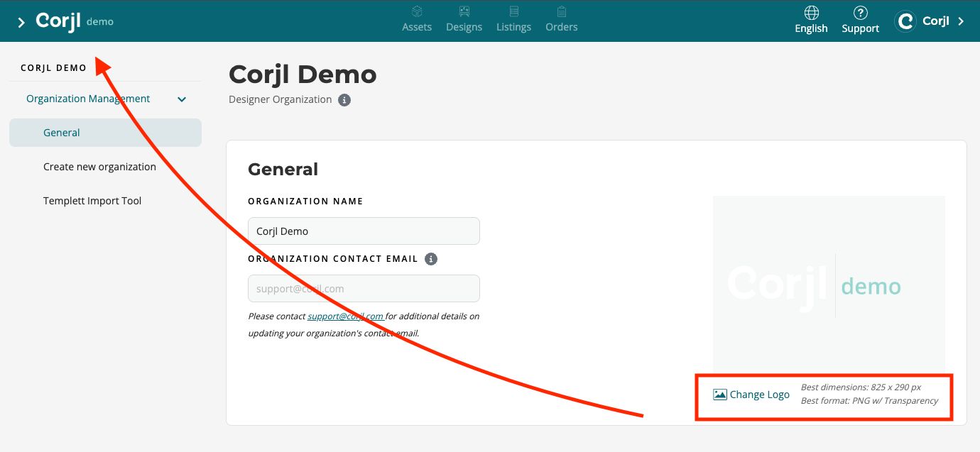Go to the Listings section
980x452 pixels.
pyautogui.click(x=514, y=19)
